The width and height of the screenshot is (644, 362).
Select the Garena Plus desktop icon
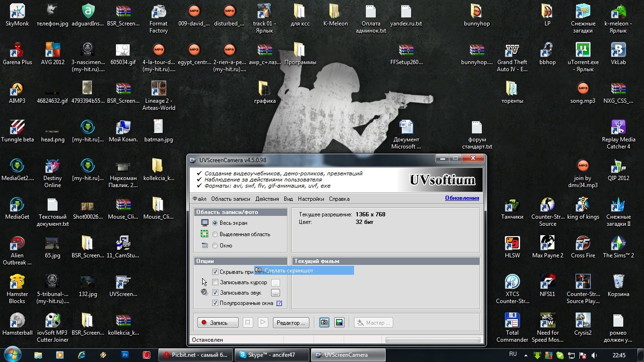tap(17, 54)
